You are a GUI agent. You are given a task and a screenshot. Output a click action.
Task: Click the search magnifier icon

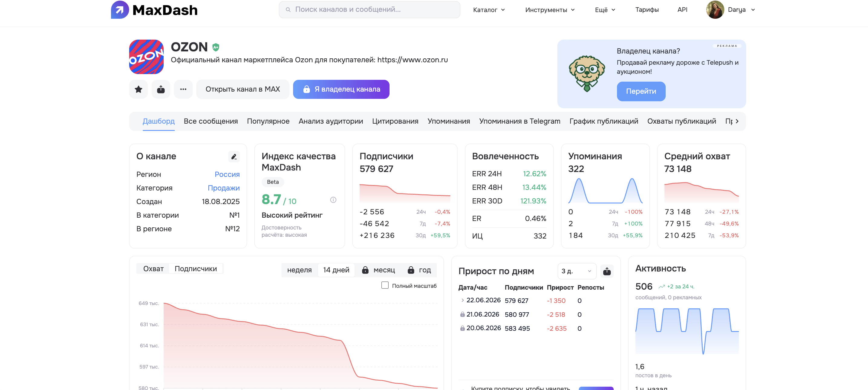click(288, 10)
